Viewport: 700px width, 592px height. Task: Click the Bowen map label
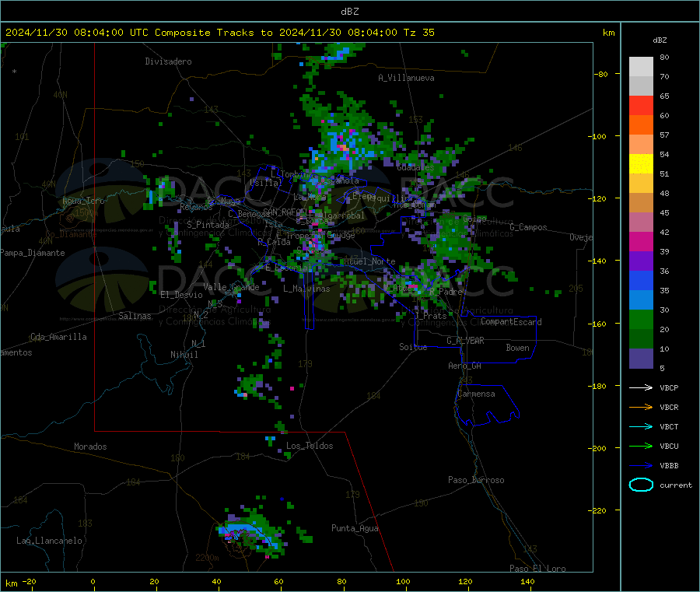point(517,348)
